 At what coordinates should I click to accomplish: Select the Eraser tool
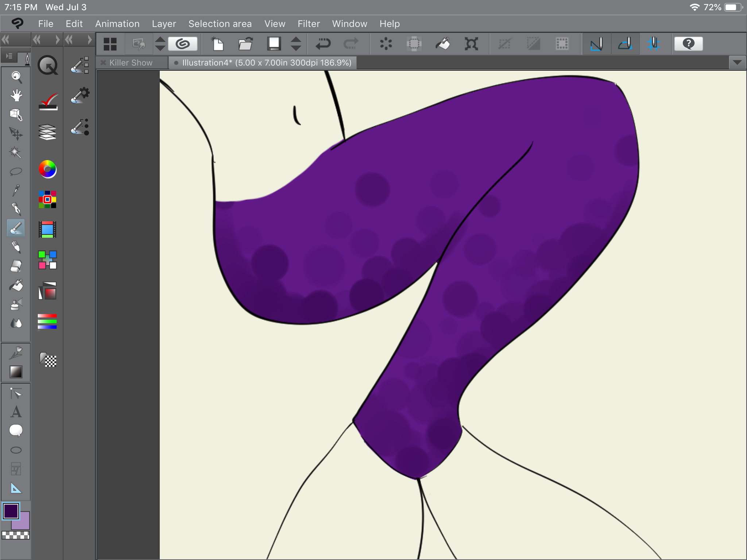click(x=16, y=266)
